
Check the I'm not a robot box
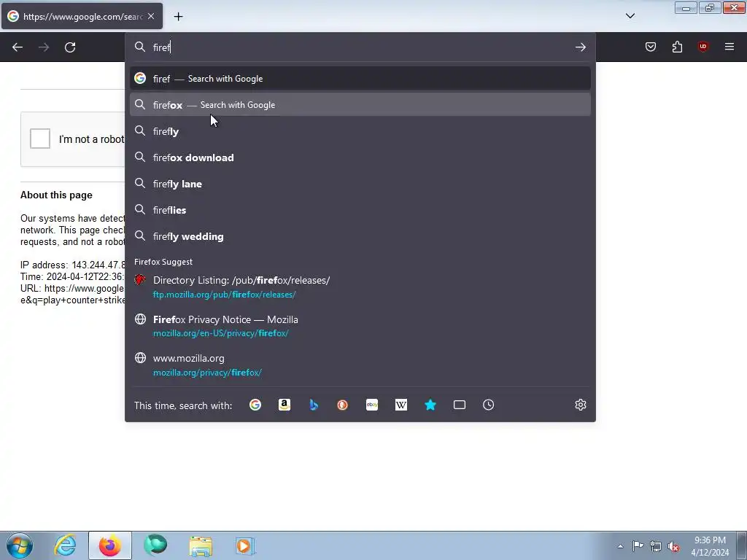(x=40, y=139)
